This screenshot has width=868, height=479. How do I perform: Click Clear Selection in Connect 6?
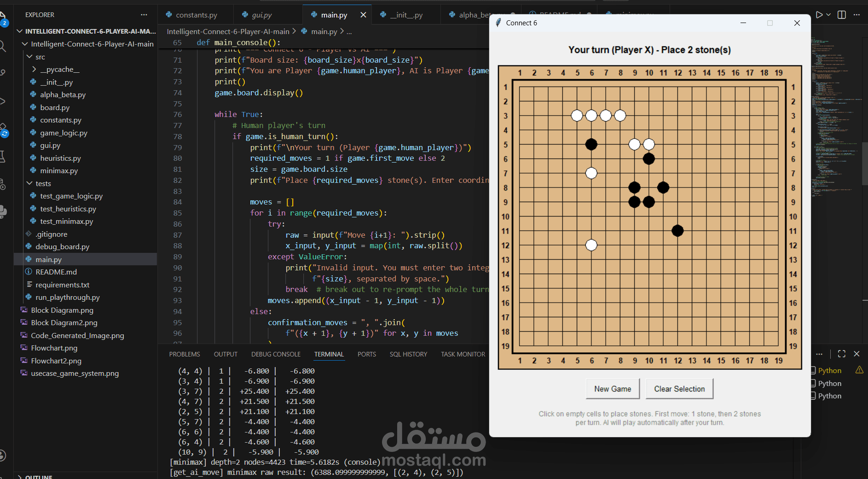(679, 389)
